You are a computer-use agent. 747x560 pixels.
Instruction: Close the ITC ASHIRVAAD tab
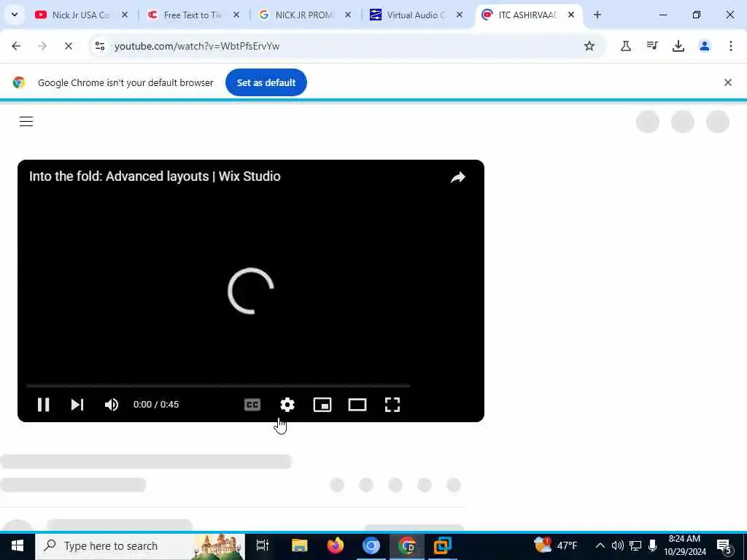(570, 15)
